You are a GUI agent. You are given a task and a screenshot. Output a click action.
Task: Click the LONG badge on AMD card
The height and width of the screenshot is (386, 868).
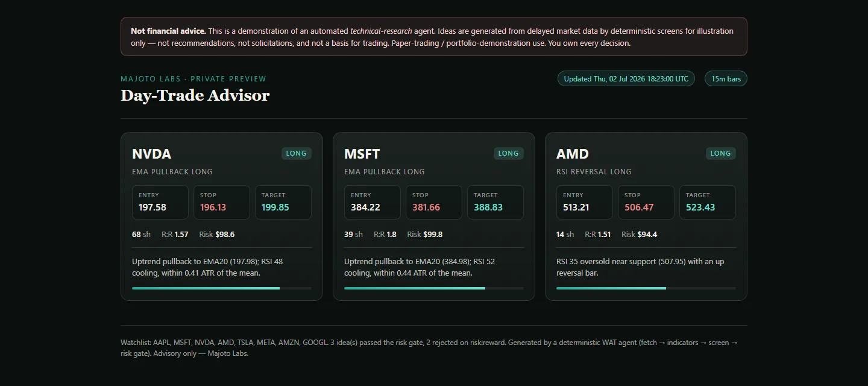tap(720, 153)
